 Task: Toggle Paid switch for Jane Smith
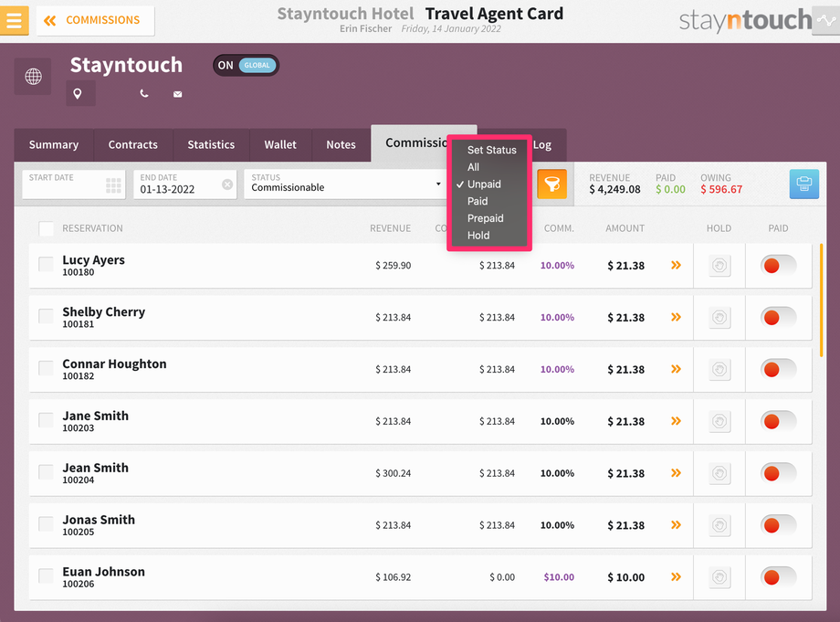pyautogui.click(x=779, y=422)
